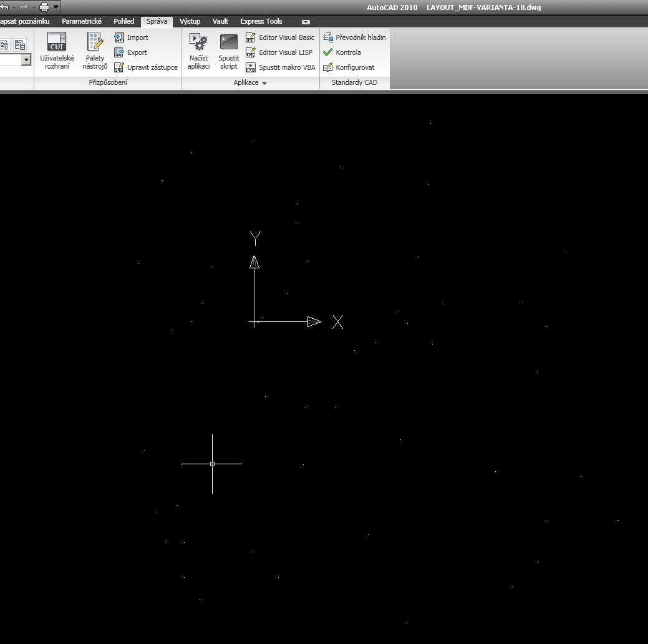Switch to the Express Tools tab

(261, 21)
